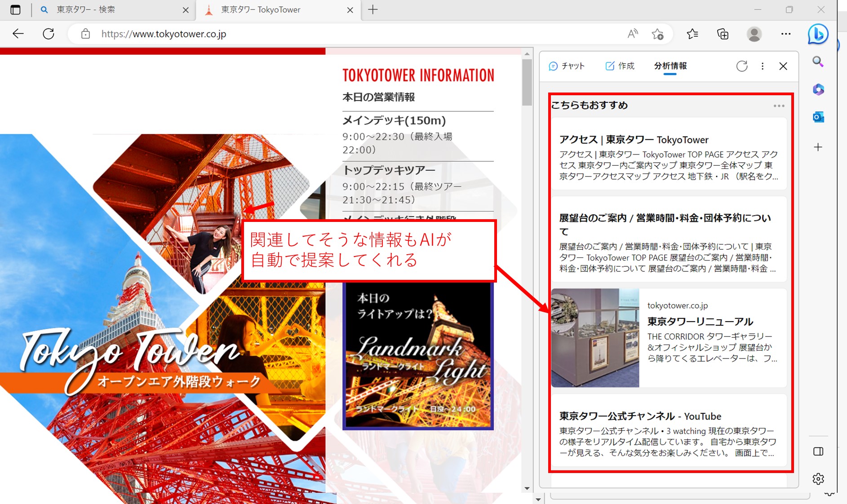Go back with the back arrow
This screenshot has height=504, width=847.
(x=18, y=34)
